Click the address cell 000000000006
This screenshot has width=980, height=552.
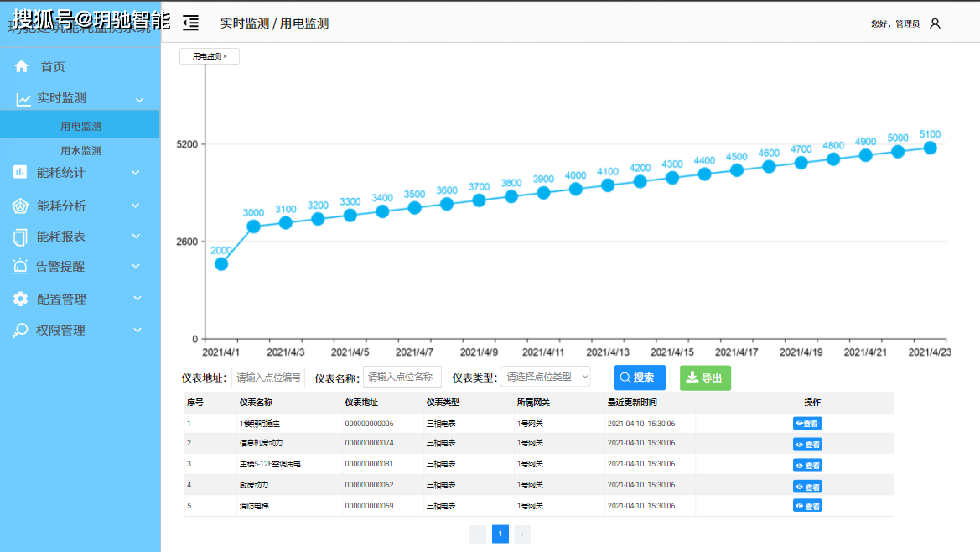coord(370,424)
